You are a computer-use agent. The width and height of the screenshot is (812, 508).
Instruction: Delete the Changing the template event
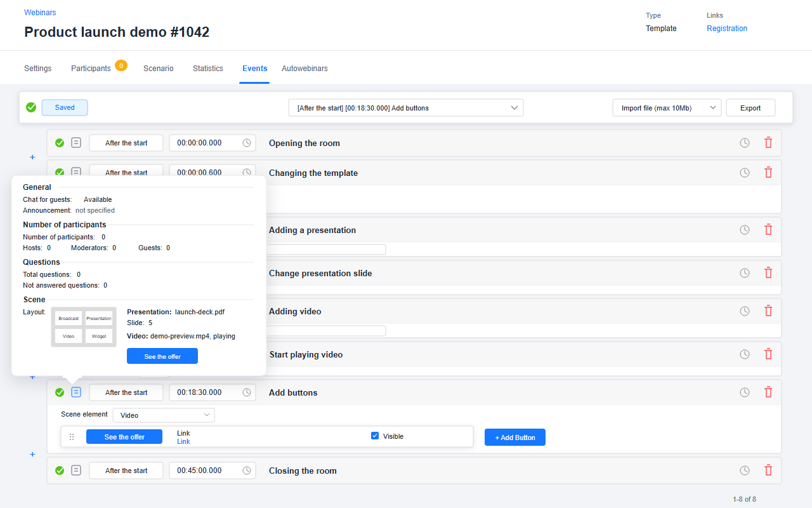coord(768,173)
